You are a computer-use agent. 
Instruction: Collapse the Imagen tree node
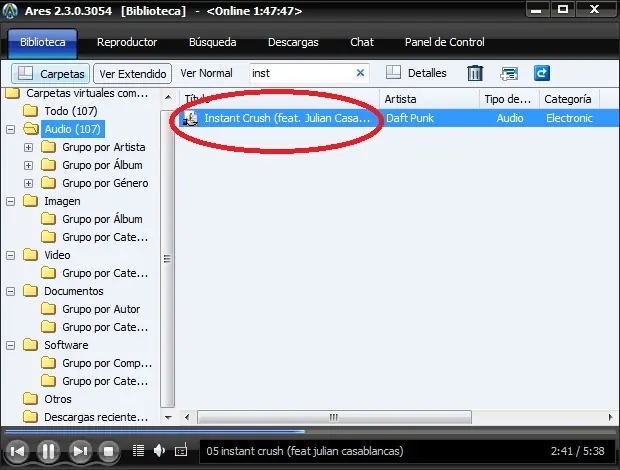coord(11,202)
